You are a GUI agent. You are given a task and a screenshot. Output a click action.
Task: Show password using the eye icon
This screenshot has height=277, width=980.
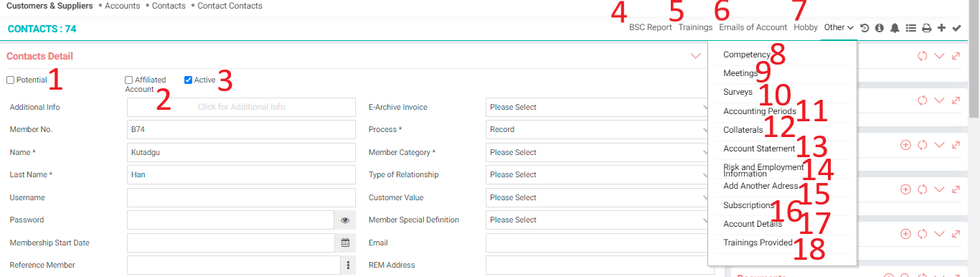(x=345, y=220)
